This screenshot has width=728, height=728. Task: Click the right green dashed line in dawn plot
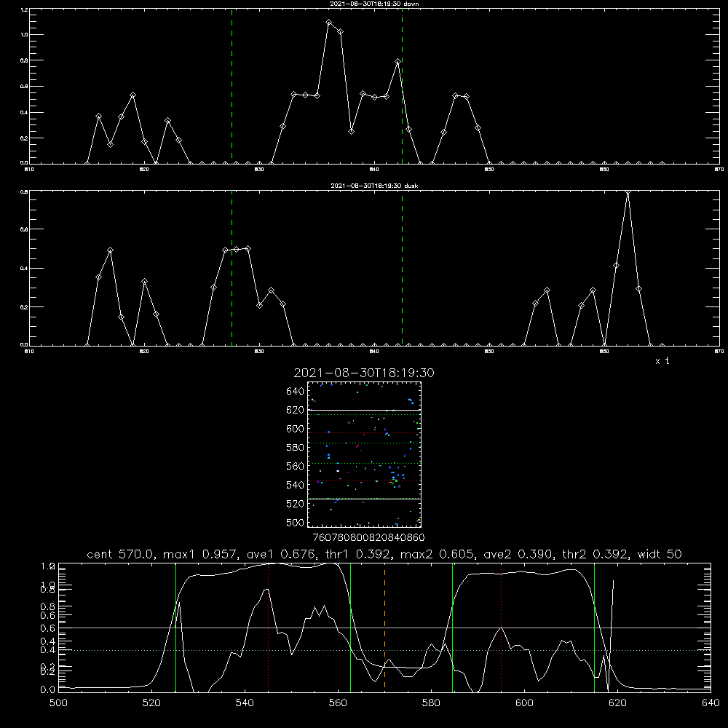coord(402,86)
